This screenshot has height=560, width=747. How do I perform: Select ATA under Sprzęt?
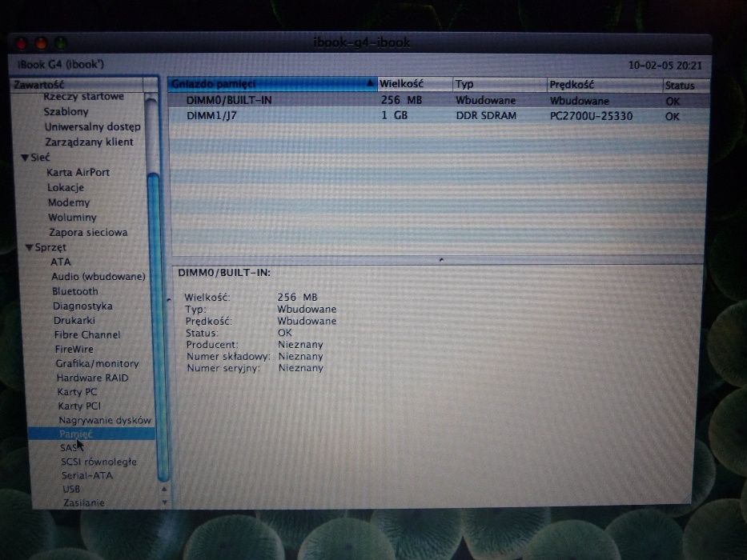coord(61,262)
